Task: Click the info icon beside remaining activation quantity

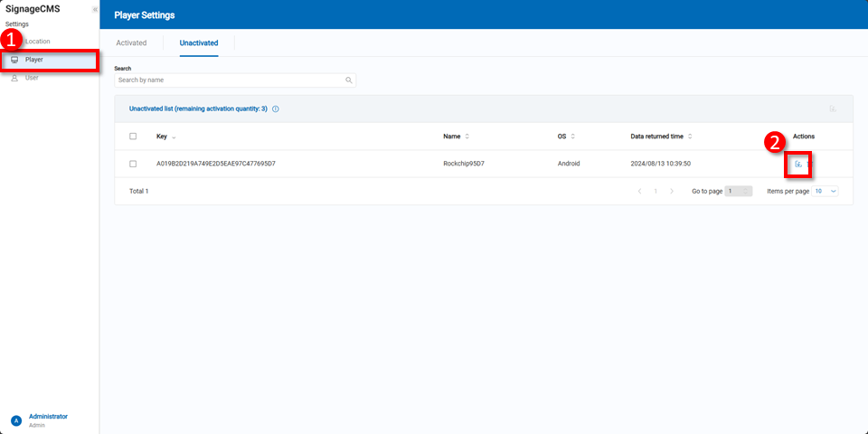Action: click(x=276, y=109)
